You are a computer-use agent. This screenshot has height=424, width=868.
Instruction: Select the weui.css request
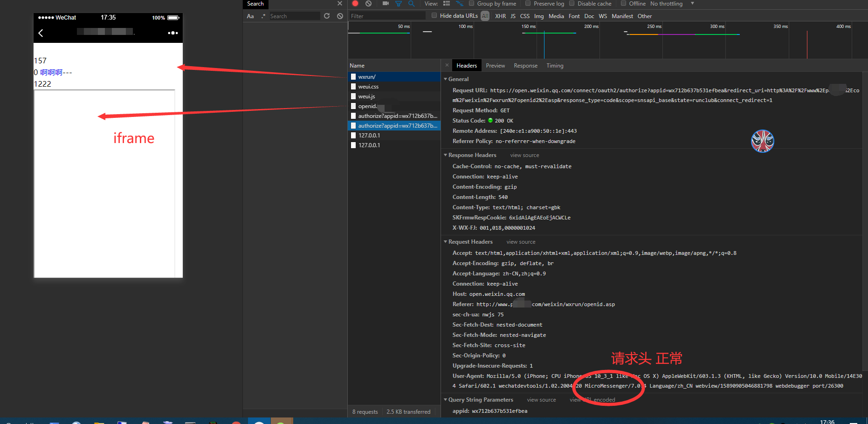coord(394,87)
